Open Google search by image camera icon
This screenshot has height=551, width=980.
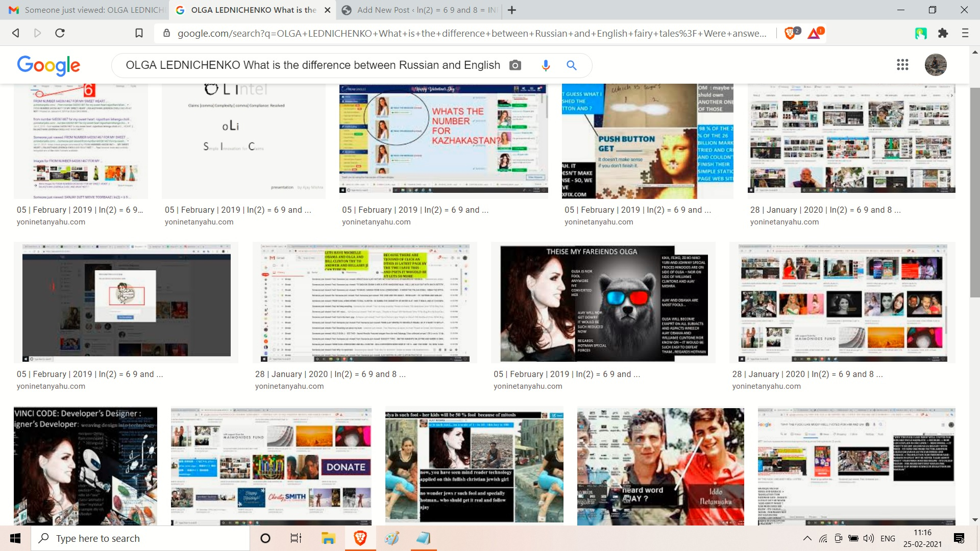click(516, 65)
